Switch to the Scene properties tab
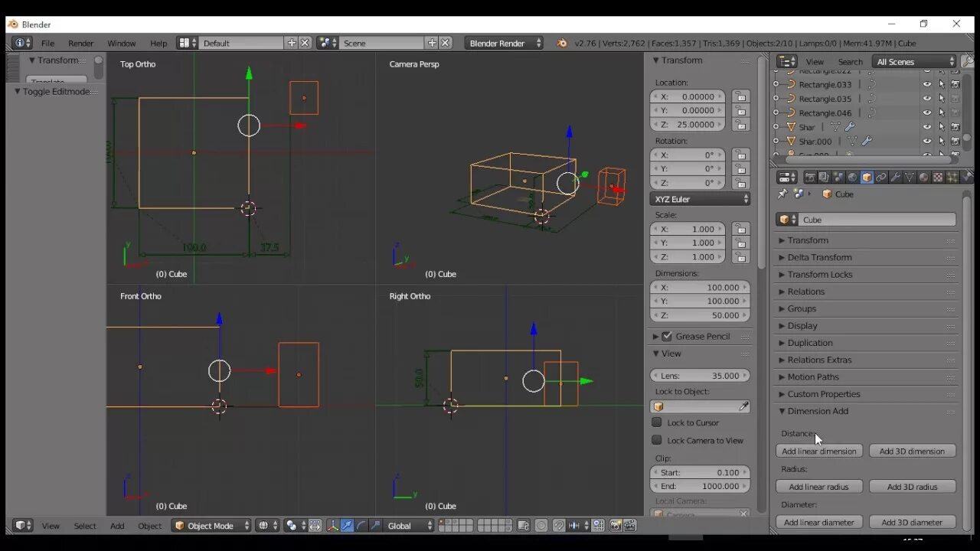The height and width of the screenshot is (551, 980). point(838,177)
